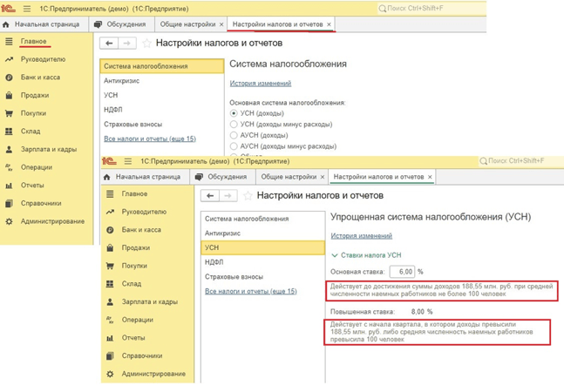Image resolution: width=564 pixels, height=392 pixels.
Task: Click Склад grid icon in lower window sidebar
Action: tap(110, 284)
